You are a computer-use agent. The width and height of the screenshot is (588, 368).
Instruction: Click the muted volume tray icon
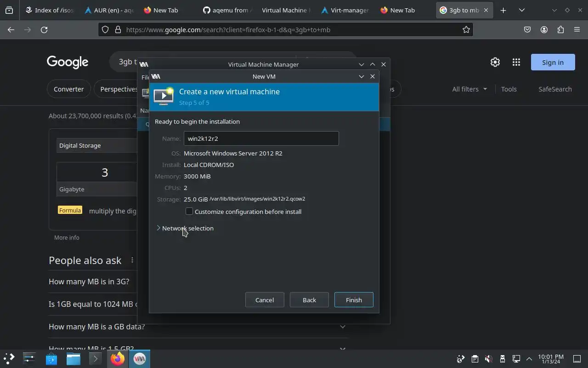pyautogui.click(x=489, y=359)
